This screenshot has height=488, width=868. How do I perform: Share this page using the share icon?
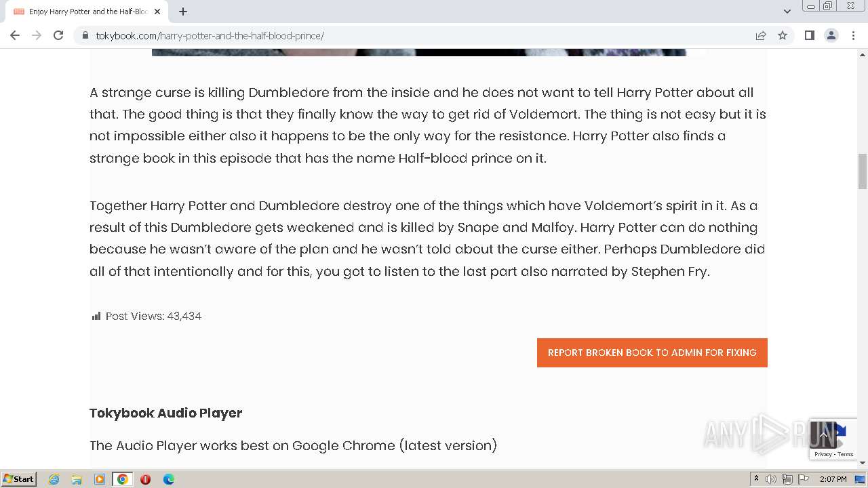tap(761, 35)
